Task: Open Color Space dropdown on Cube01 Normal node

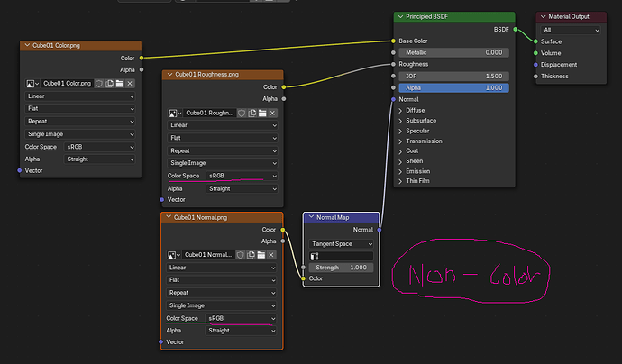Action: 241,318
